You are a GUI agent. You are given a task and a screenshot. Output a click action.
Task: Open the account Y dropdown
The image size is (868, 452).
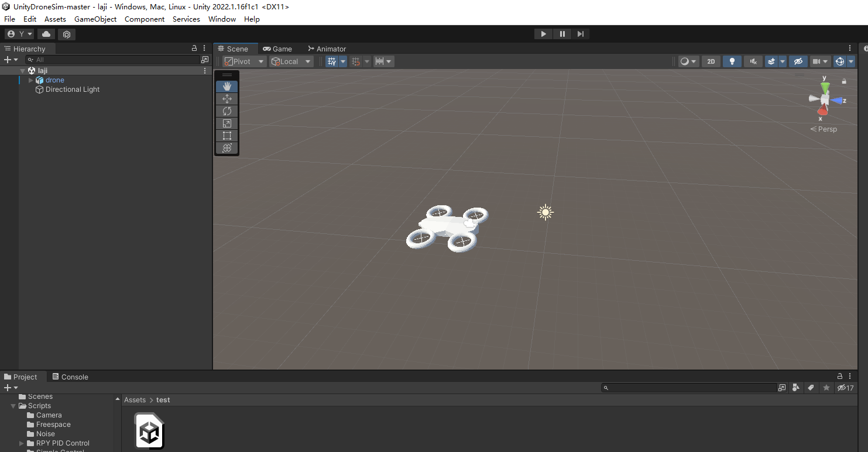pyautogui.click(x=19, y=34)
